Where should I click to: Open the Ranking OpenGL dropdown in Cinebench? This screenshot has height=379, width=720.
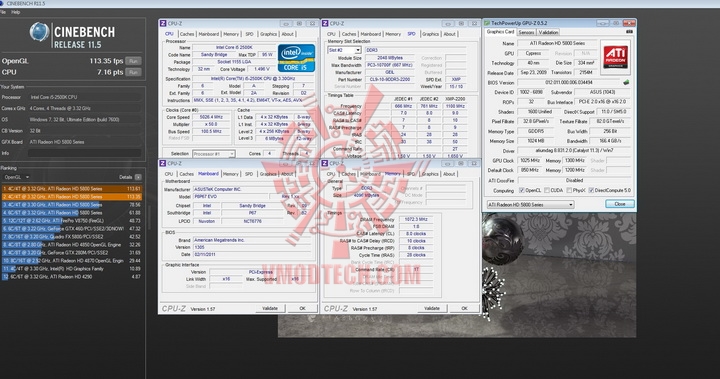click(x=17, y=177)
